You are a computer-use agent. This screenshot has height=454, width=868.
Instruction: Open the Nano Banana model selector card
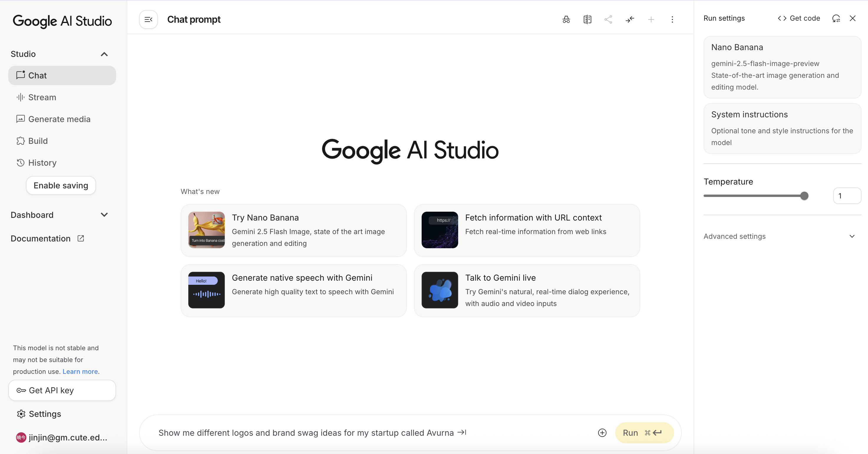pyautogui.click(x=782, y=67)
